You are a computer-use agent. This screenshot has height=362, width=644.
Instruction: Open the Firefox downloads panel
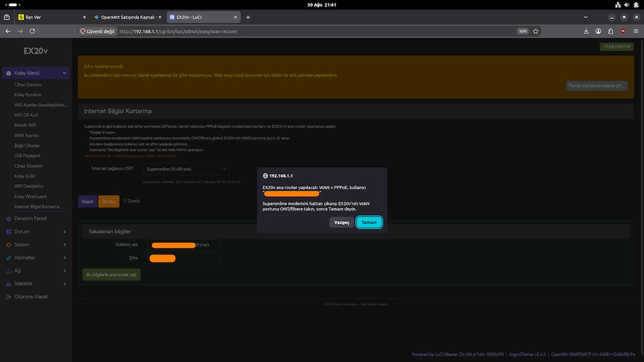(x=586, y=31)
